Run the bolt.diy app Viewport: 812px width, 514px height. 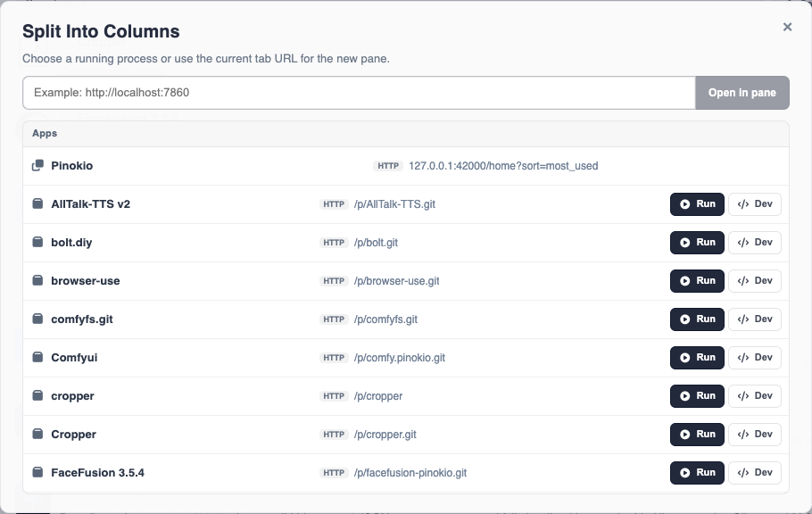(697, 243)
